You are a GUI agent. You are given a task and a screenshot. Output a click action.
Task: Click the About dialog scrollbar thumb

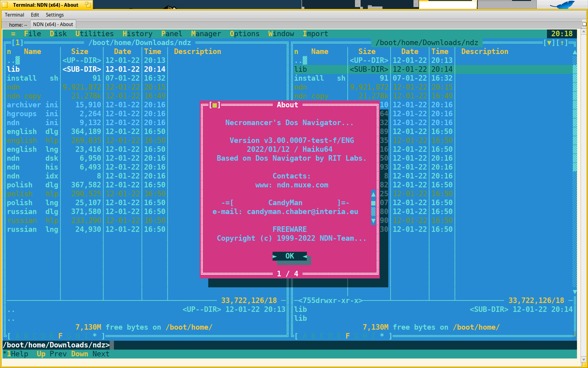pos(373,203)
